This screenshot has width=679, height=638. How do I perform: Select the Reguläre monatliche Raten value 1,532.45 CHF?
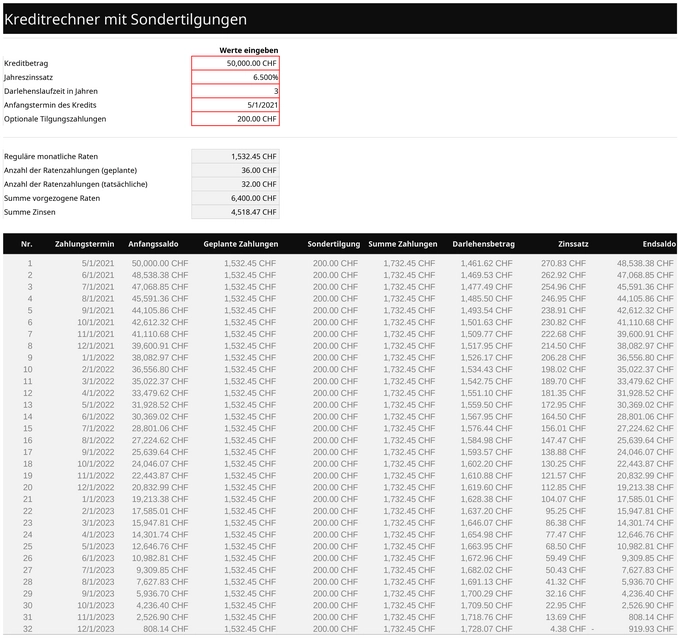coord(235,156)
